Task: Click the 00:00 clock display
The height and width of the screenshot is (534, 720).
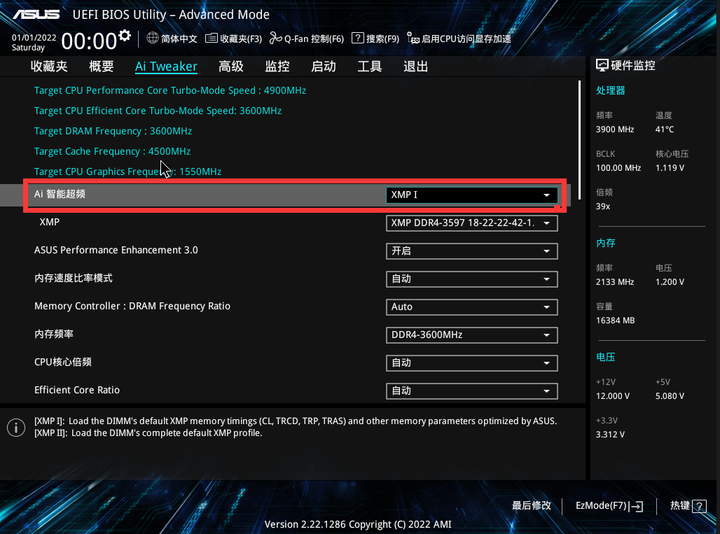Action: [x=89, y=41]
